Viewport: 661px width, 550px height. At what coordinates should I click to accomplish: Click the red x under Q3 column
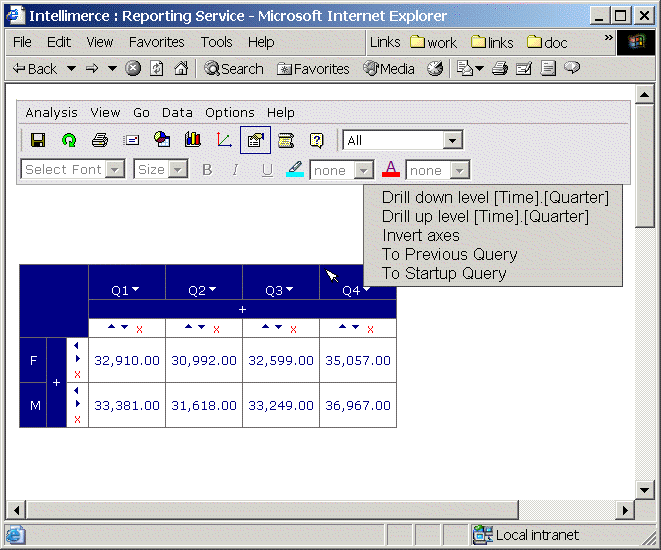point(293,330)
